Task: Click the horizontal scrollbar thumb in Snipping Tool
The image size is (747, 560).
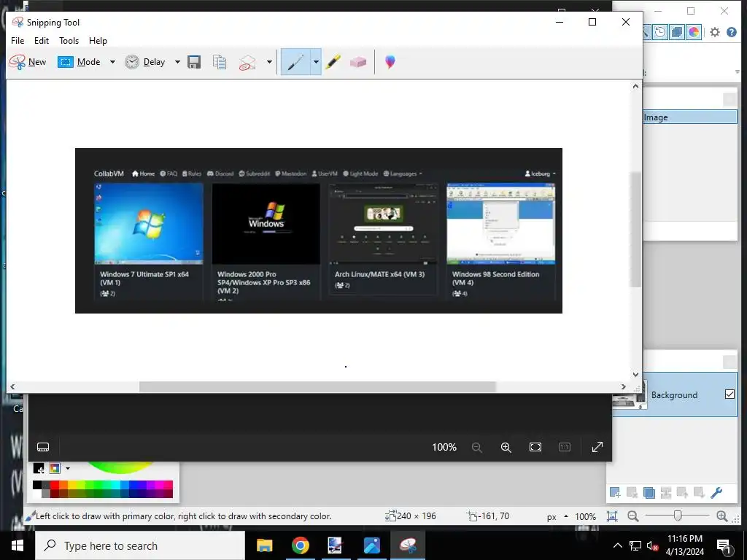Action: click(x=317, y=386)
